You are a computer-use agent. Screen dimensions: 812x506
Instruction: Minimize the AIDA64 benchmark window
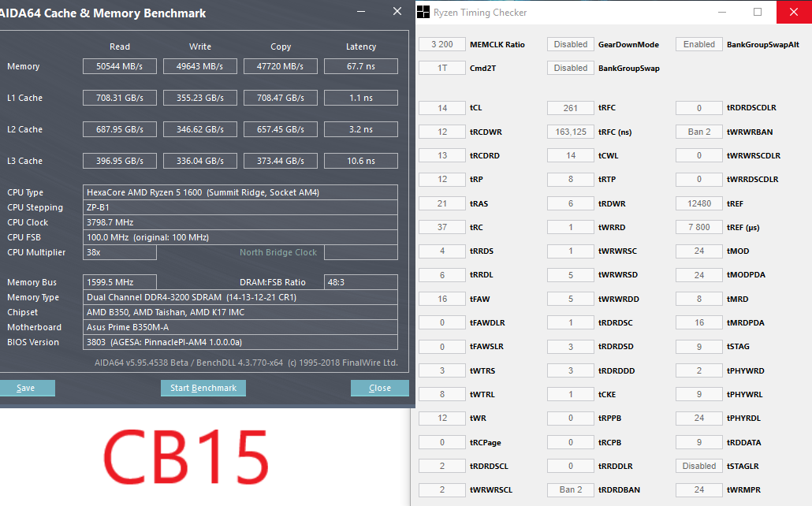[361, 11]
